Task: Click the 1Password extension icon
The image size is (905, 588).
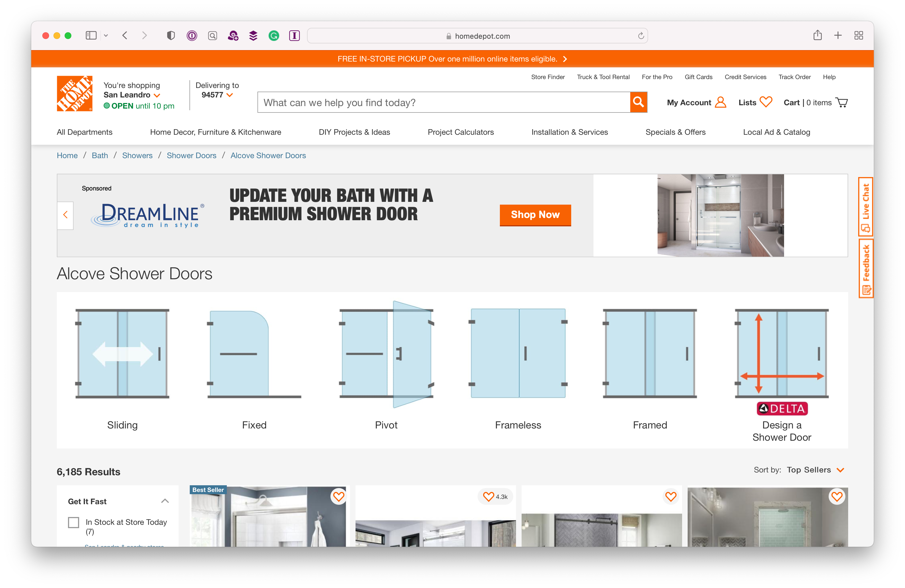Action: tap(192, 36)
